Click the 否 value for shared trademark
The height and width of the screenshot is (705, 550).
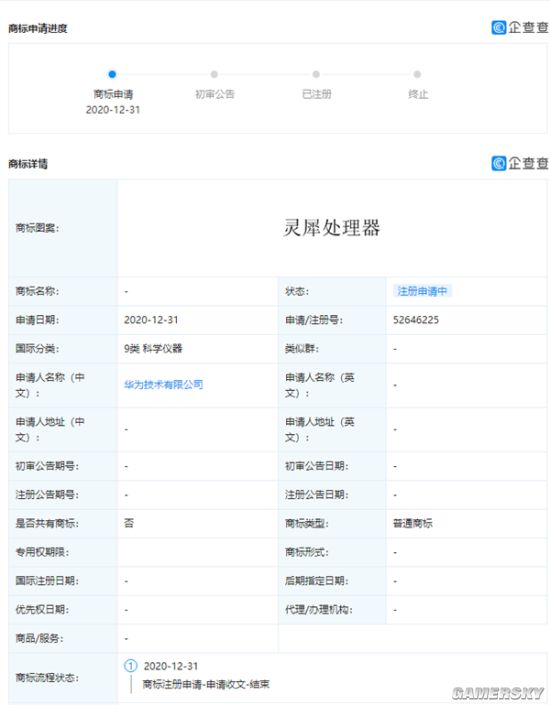point(129,523)
